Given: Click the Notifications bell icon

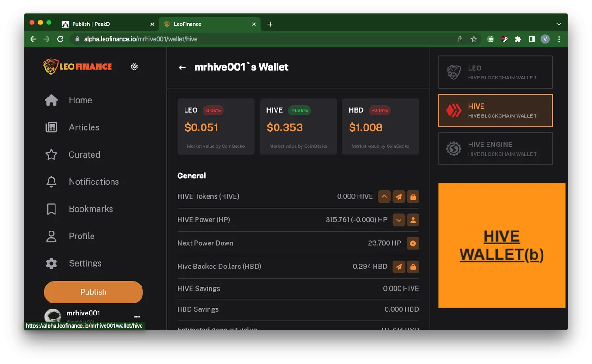Looking at the screenshot, I should coord(51,182).
